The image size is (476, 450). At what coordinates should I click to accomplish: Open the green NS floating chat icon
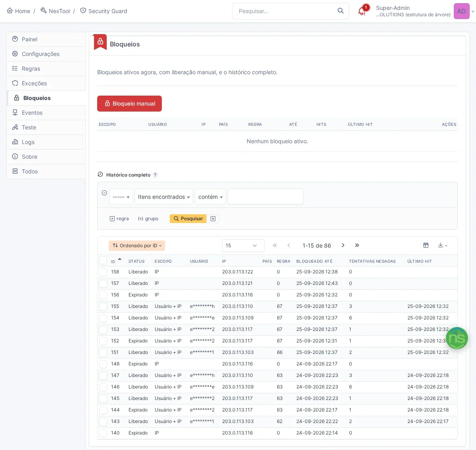457,338
